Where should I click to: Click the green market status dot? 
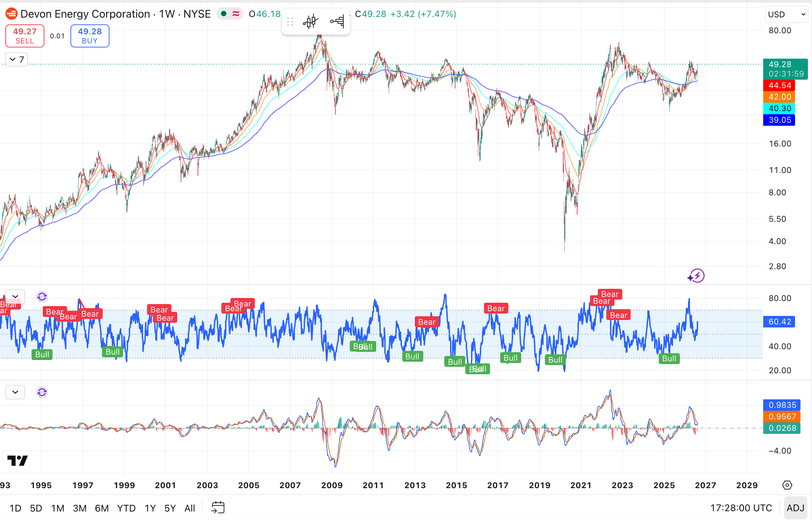224,14
